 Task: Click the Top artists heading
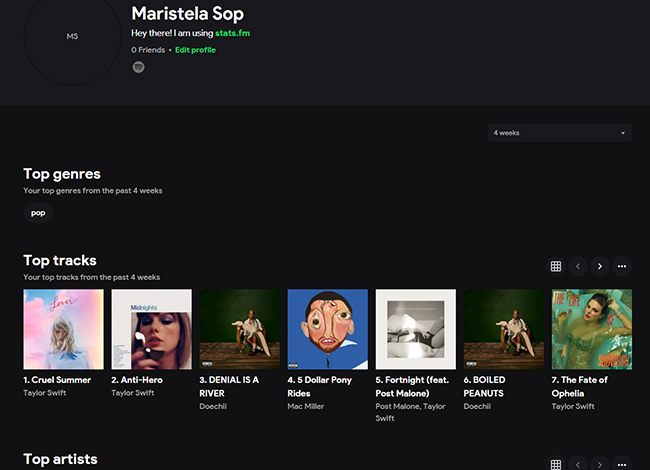(x=61, y=459)
